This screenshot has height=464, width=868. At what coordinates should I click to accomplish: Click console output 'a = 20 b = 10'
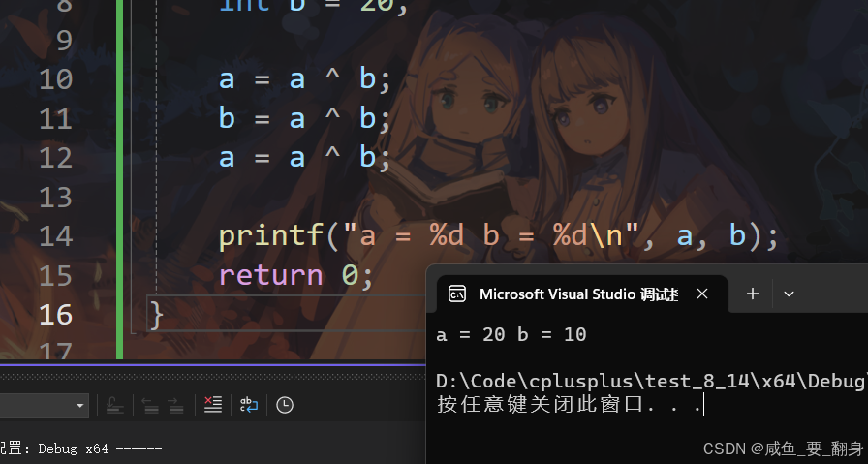point(511,334)
